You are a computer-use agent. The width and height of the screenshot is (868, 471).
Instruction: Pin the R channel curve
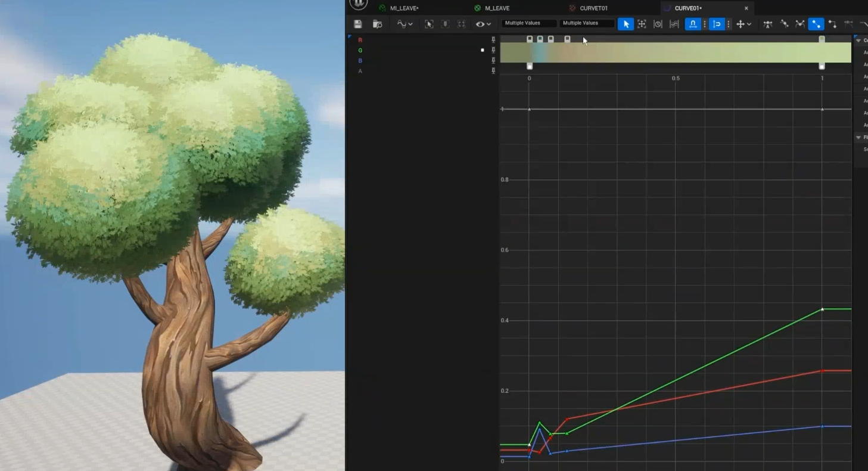(x=493, y=40)
